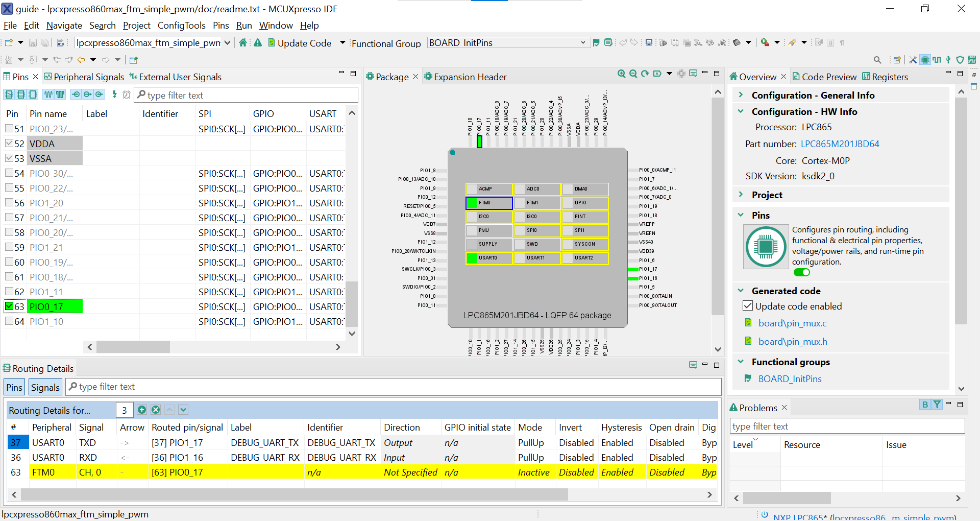This screenshot has height=521, width=980.
Task: Check the pin 51 PIO0_23 checkbox
Action: coord(9,129)
